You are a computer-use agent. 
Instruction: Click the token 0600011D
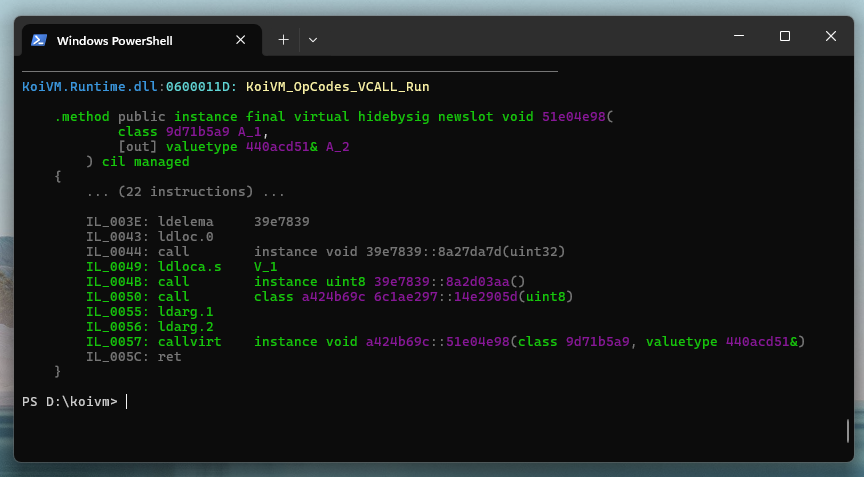198,86
